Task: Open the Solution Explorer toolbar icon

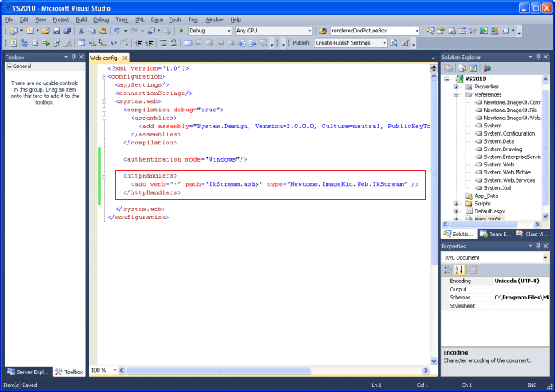Action: (430, 31)
